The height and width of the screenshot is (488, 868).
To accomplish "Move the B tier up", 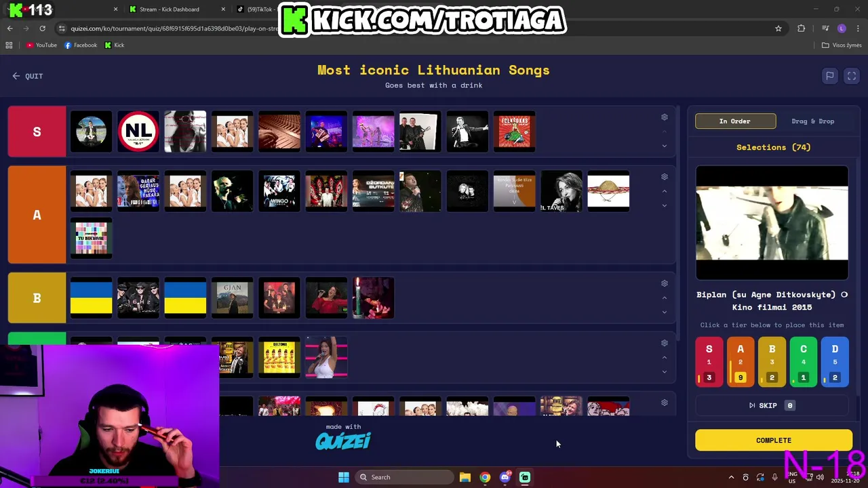I will click(665, 298).
